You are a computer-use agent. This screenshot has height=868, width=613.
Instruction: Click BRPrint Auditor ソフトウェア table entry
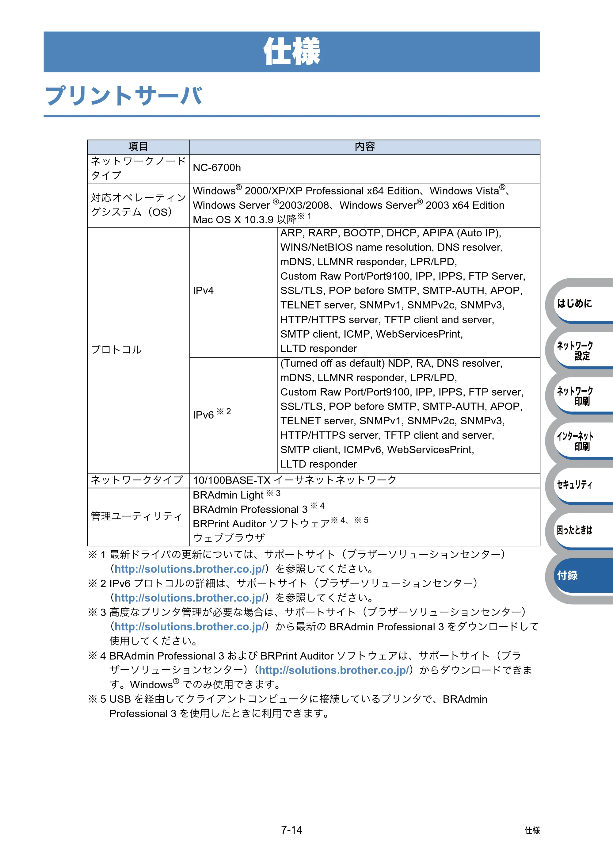coord(280,523)
